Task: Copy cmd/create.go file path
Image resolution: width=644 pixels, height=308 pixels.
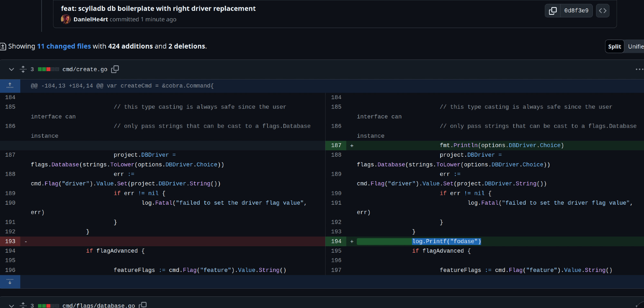Action: point(115,69)
